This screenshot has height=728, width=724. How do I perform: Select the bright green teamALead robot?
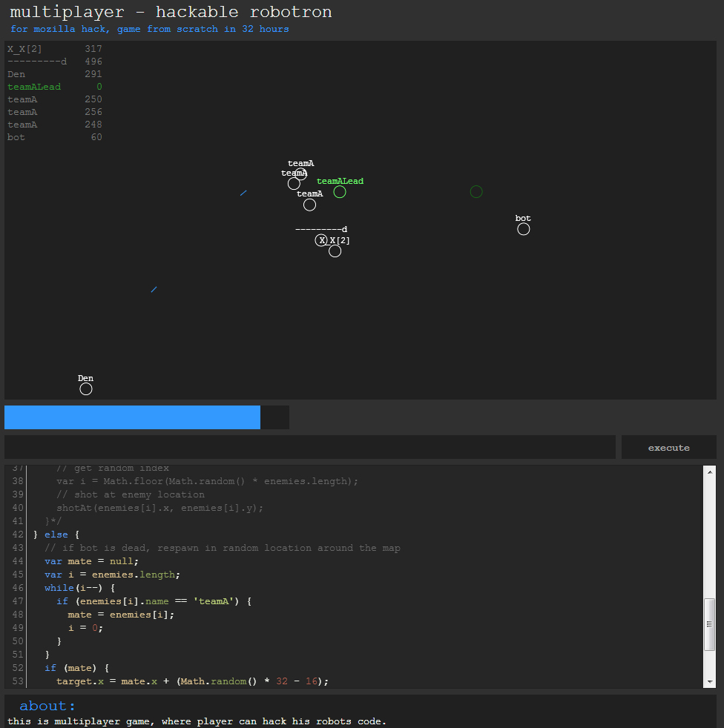tap(340, 192)
